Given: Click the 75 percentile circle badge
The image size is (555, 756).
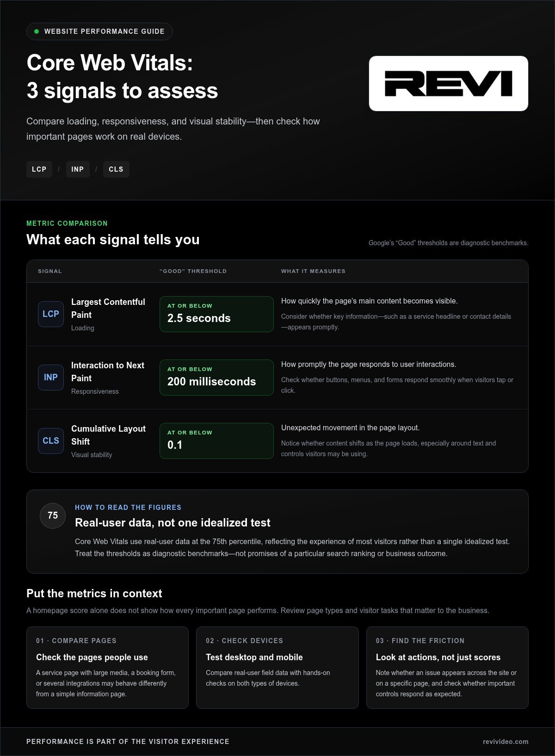Looking at the screenshot, I should coord(53,516).
